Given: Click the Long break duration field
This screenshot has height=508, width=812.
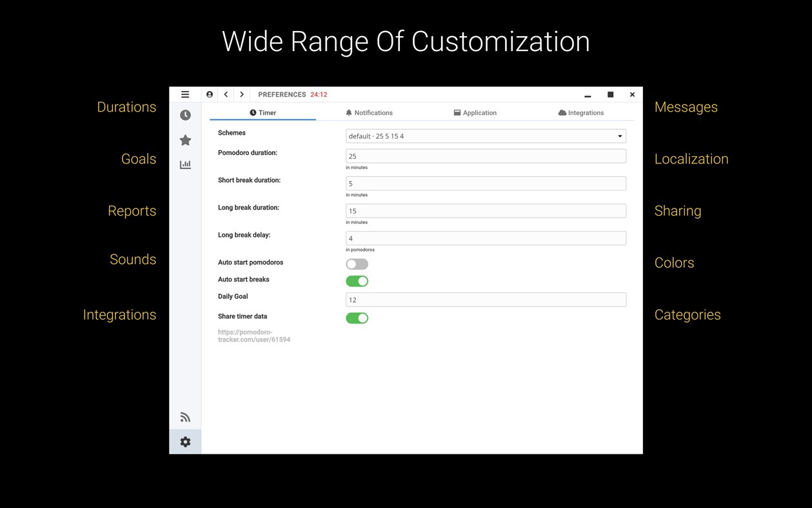Looking at the screenshot, I should tap(486, 210).
